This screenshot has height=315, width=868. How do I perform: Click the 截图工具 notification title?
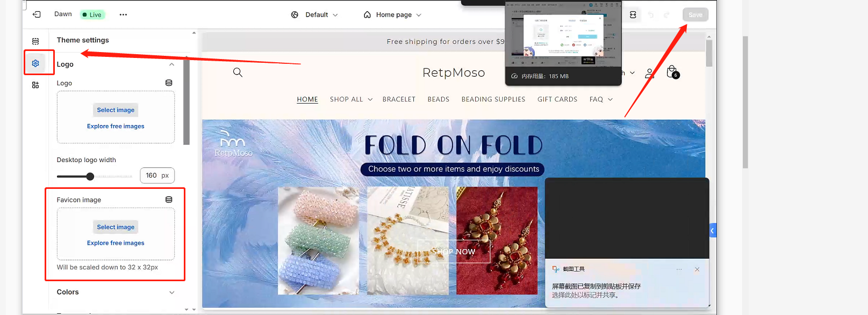(573, 269)
